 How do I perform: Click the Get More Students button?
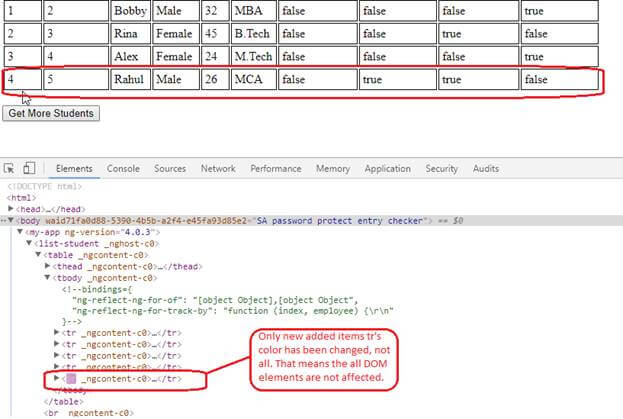click(x=51, y=113)
